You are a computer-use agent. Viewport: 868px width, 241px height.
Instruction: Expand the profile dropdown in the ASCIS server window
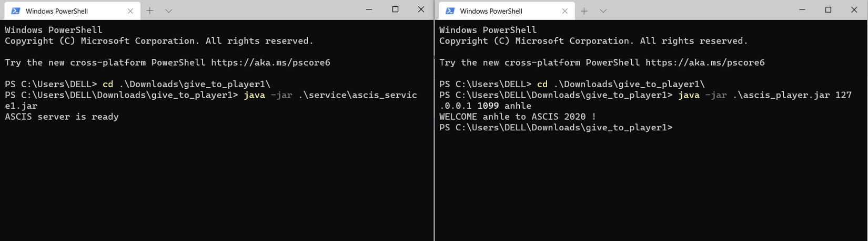click(x=168, y=11)
